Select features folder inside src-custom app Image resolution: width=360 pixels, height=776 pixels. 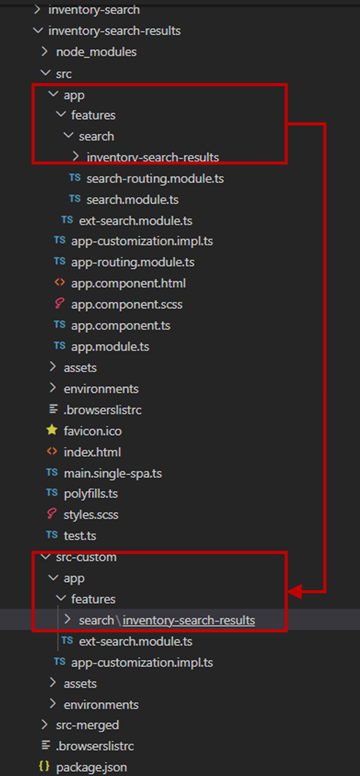point(93,599)
